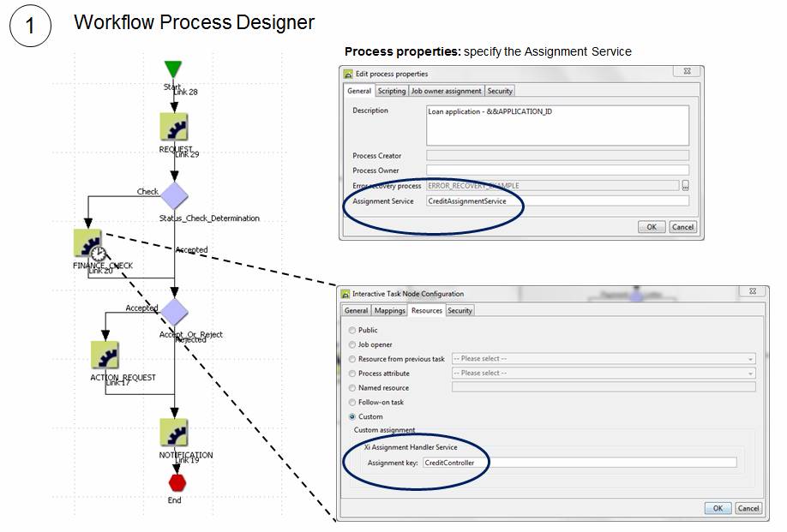Click the red End node

pos(177,482)
